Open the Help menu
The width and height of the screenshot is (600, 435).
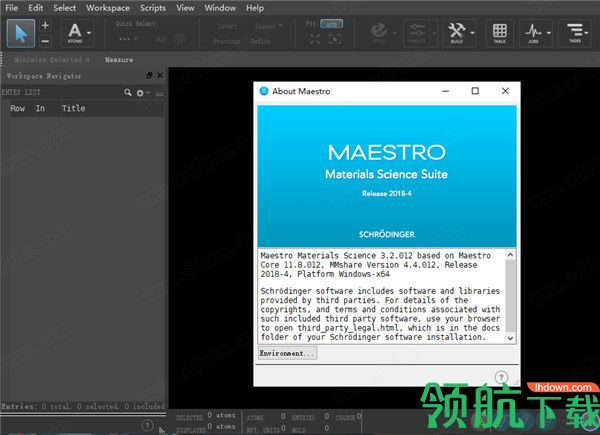click(255, 8)
